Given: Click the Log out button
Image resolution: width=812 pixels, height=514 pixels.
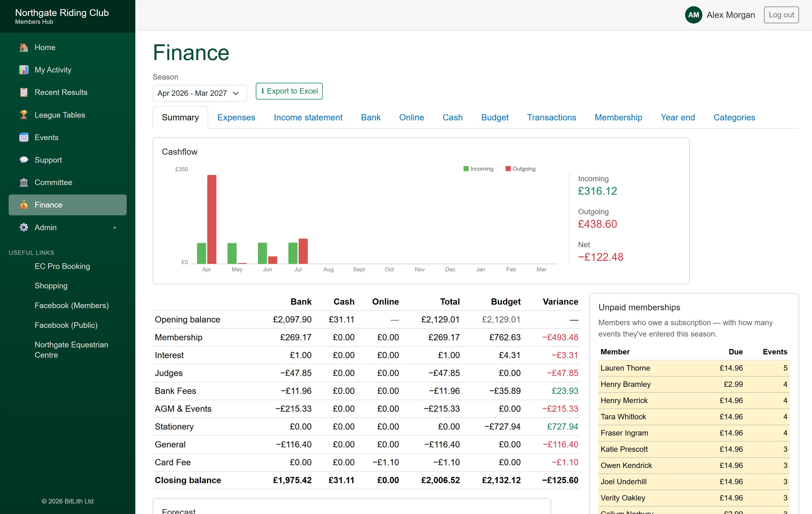Looking at the screenshot, I should pyautogui.click(x=781, y=15).
